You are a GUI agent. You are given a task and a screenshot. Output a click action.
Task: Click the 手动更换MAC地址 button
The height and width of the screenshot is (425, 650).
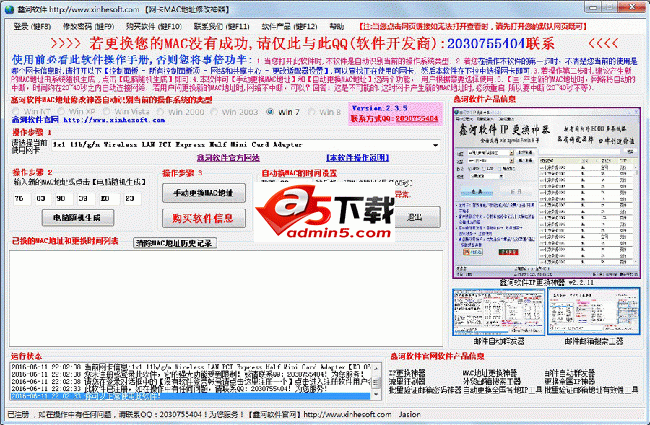pos(204,193)
